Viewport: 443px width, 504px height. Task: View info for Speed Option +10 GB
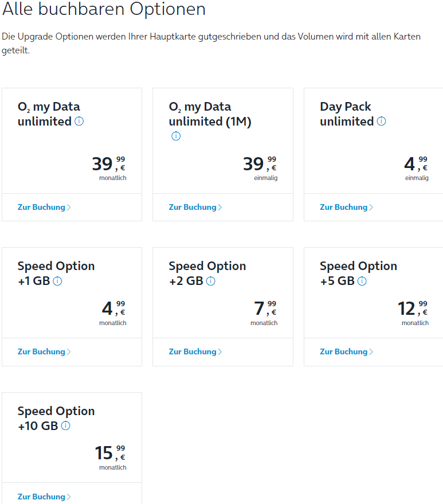(65, 426)
